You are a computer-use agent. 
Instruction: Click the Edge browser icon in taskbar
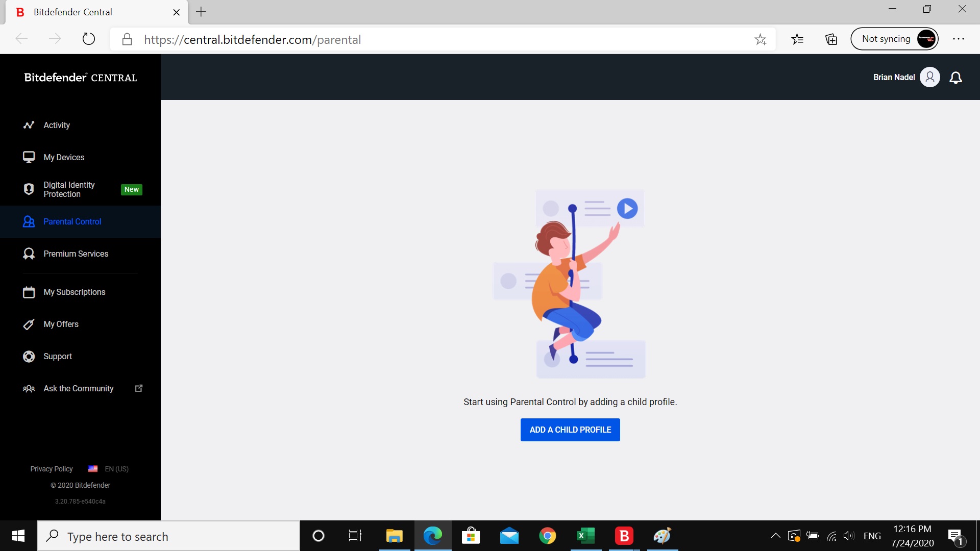point(431,536)
